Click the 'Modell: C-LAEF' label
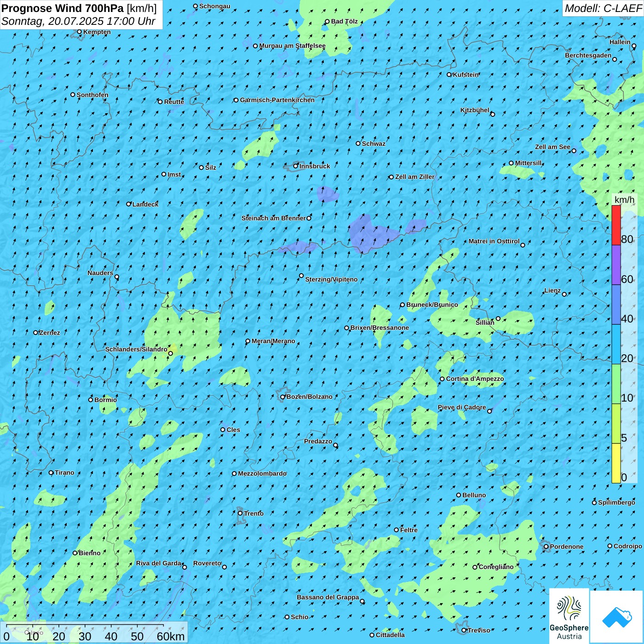The width and height of the screenshot is (644, 644). (x=603, y=8)
